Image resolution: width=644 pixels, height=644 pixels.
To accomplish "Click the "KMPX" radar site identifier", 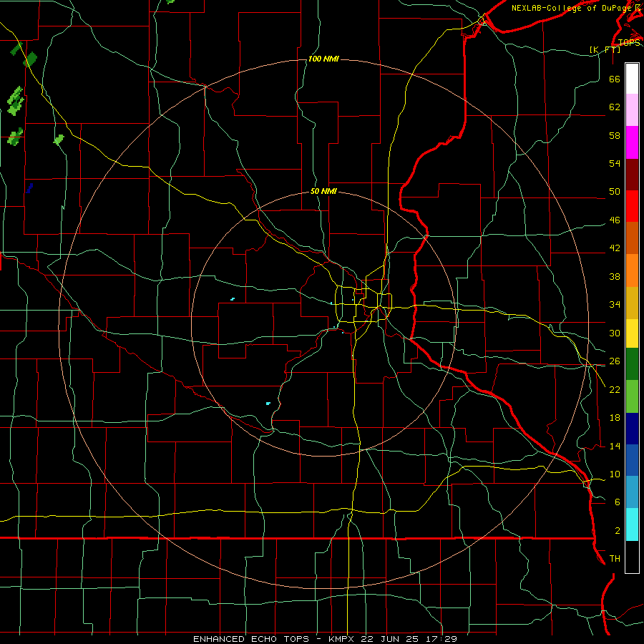I will (341, 639).
